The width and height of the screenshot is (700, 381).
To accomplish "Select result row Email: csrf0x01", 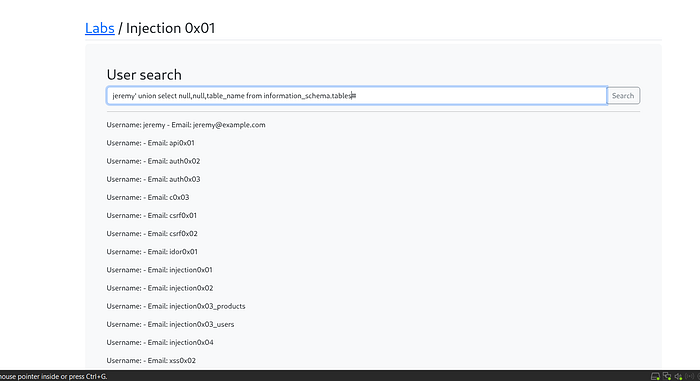I will click(x=151, y=215).
